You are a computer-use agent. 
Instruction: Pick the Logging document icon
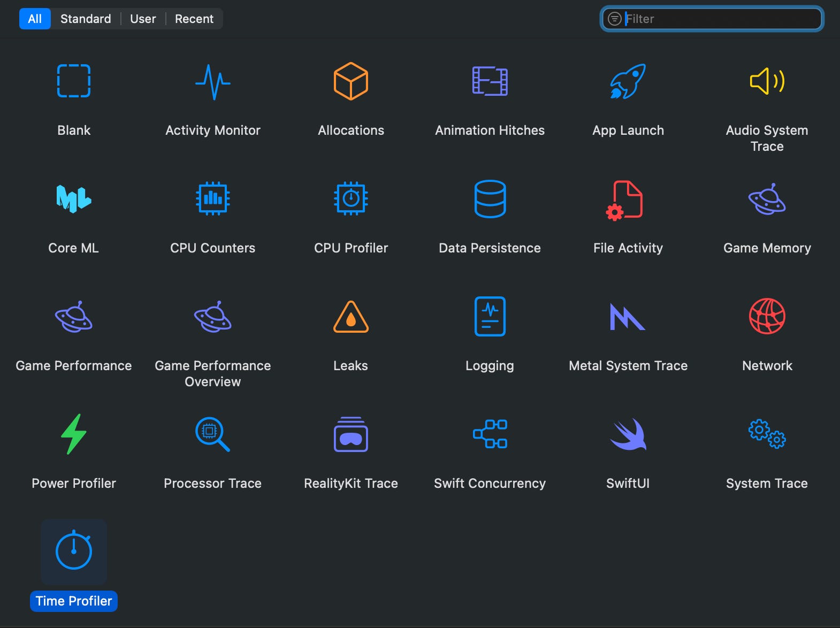[x=490, y=316]
